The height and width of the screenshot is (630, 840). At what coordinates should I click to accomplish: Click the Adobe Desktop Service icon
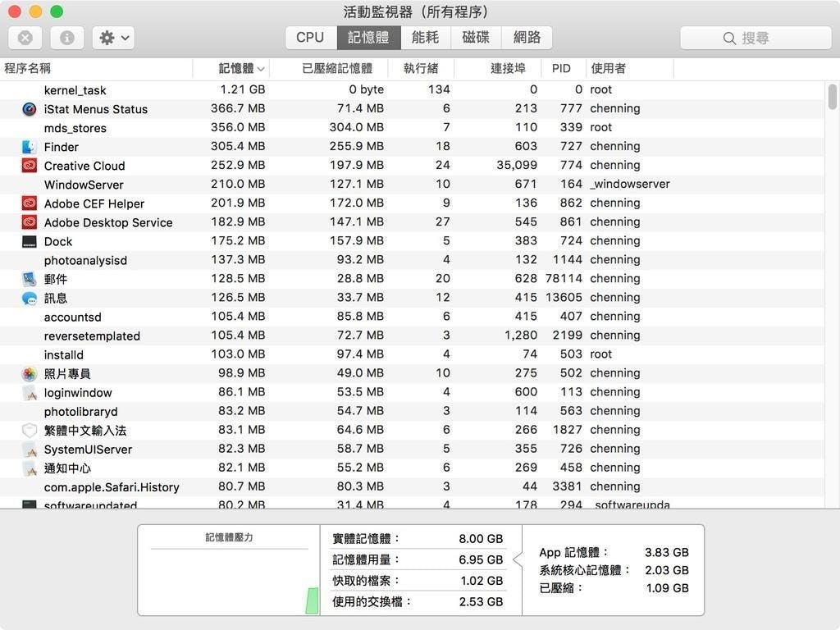(30, 222)
